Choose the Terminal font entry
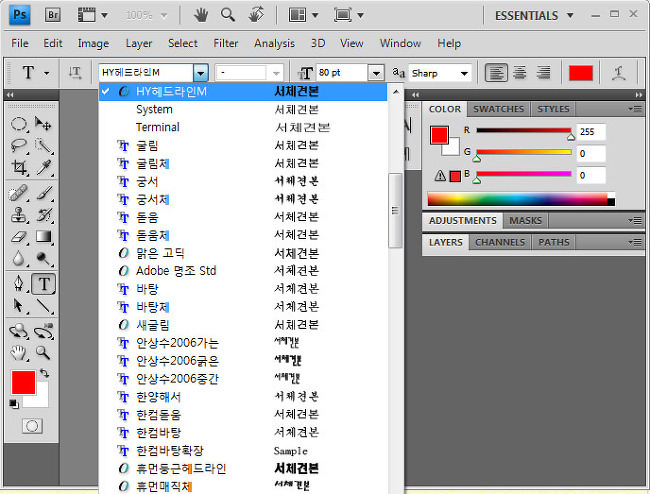650x494 pixels. pos(243,127)
